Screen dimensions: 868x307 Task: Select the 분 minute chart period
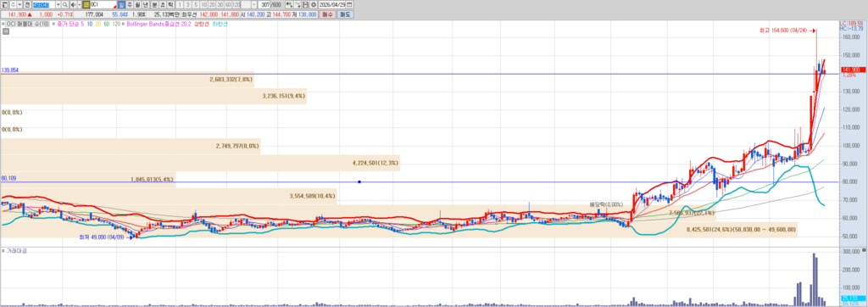pyautogui.click(x=154, y=5)
